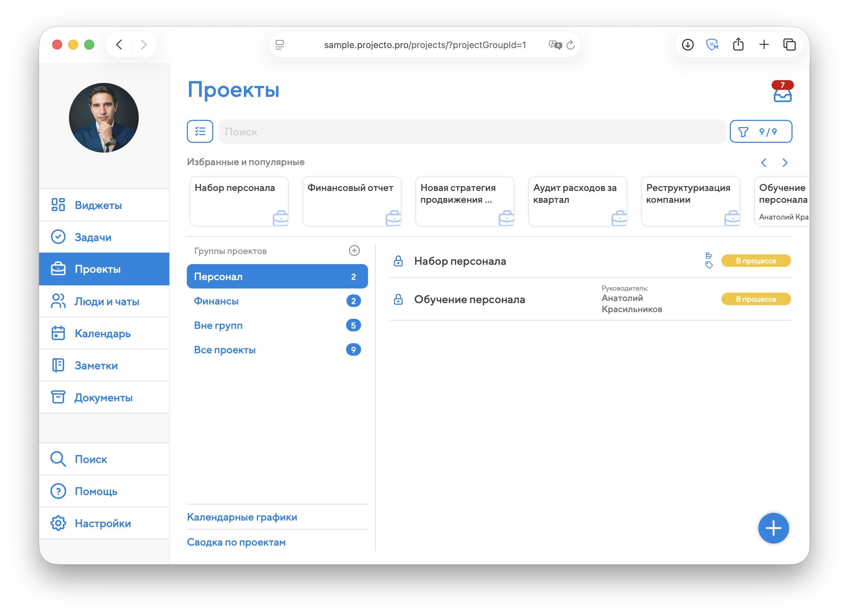Screen dimensions: 849x616
Task: Open the 9/9 projects filter
Action: [x=761, y=131]
